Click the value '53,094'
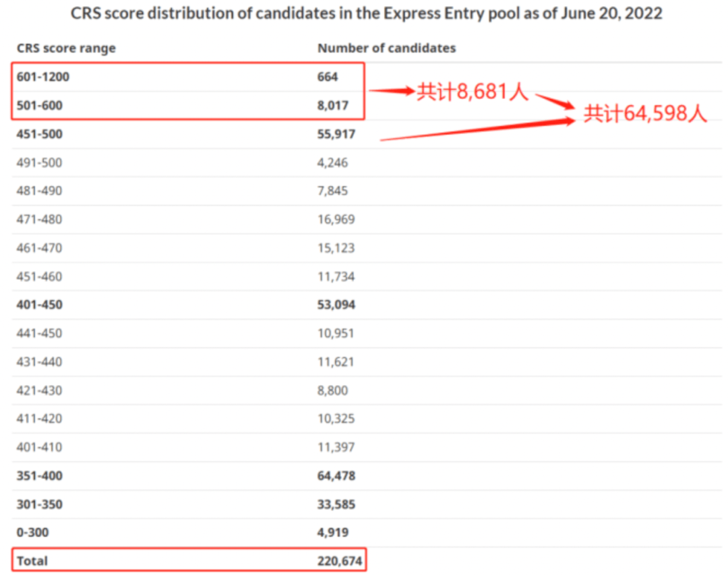This screenshot has height=575, width=728. (336, 305)
